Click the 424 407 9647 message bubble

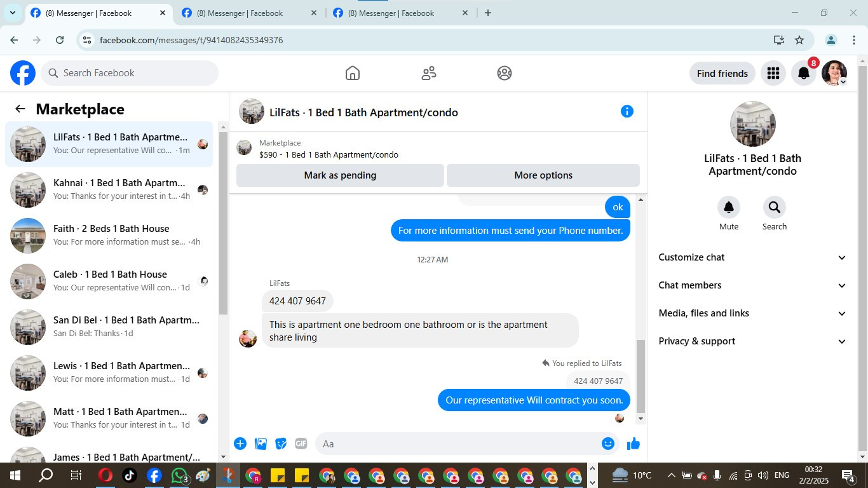297,301
